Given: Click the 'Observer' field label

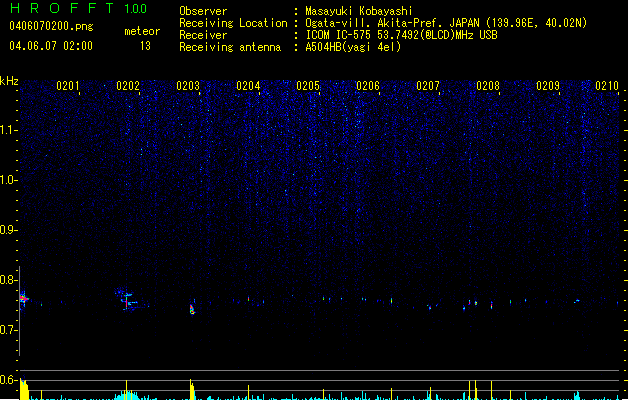Looking at the screenshot, I should coord(203,11).
